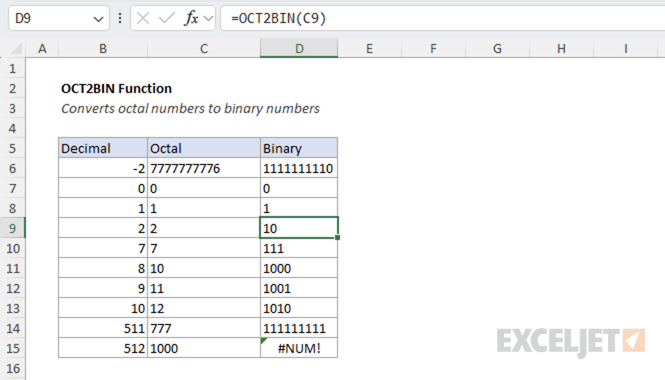Select column D header
The height and width of the screenshot is (380, 665).
click(x=299, y=48)
